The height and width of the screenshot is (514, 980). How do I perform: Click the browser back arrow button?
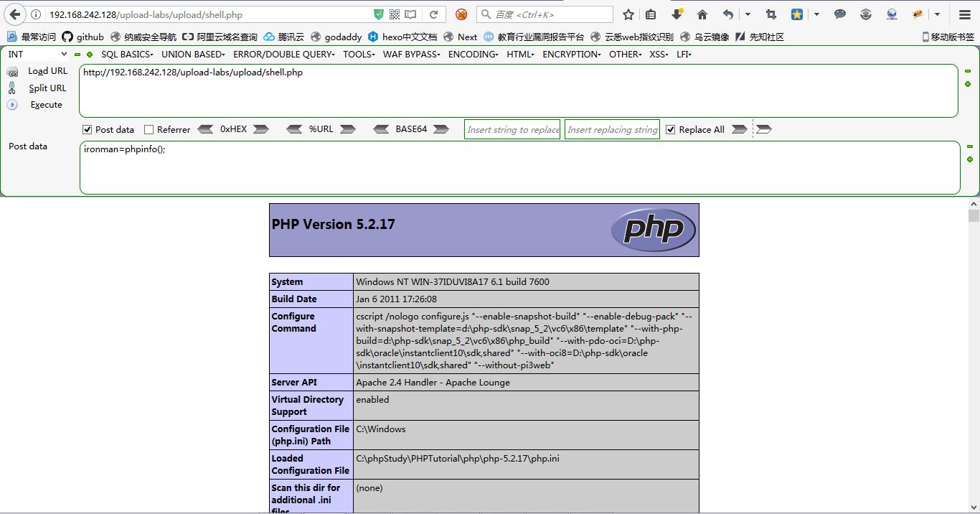[15, 14]
